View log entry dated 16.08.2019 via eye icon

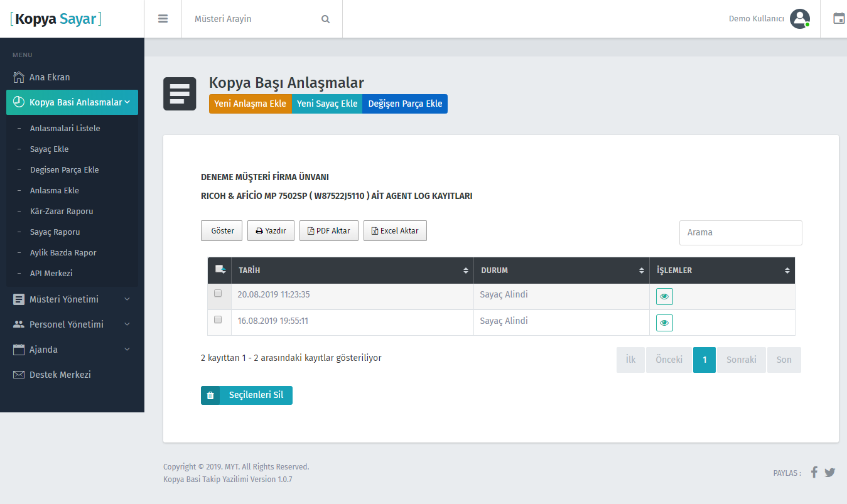click(664, 323)
